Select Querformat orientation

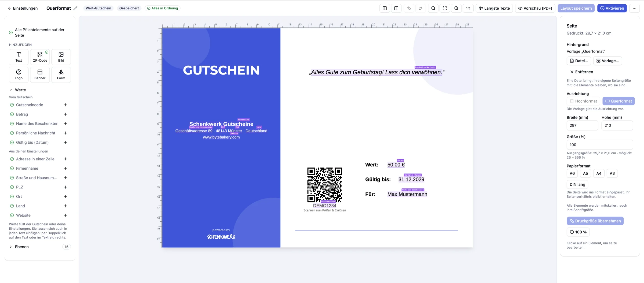point(619,101)
